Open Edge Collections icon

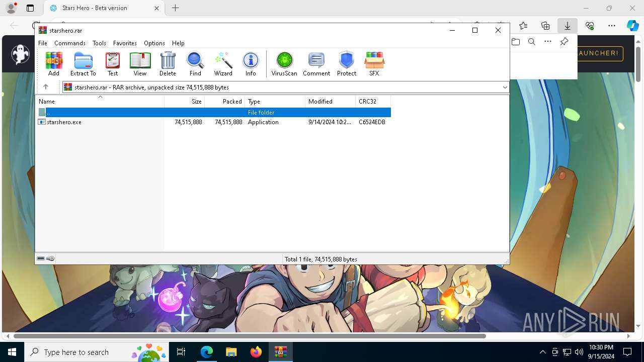pyautogui.click(x=545, y=26)
